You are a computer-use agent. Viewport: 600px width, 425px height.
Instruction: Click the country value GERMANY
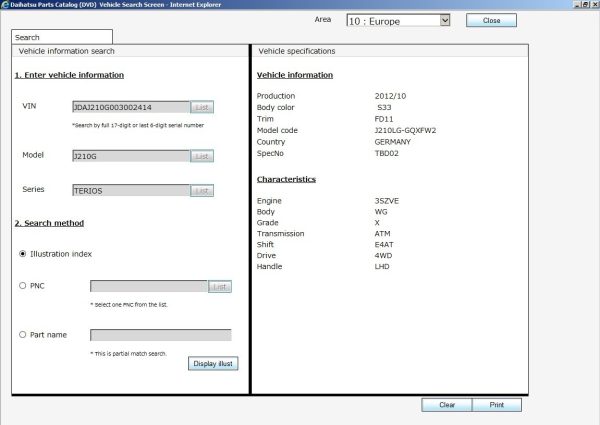(393, 142)
